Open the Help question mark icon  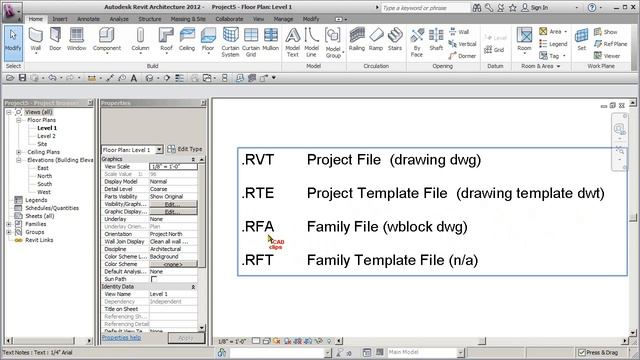click(591, 8)
